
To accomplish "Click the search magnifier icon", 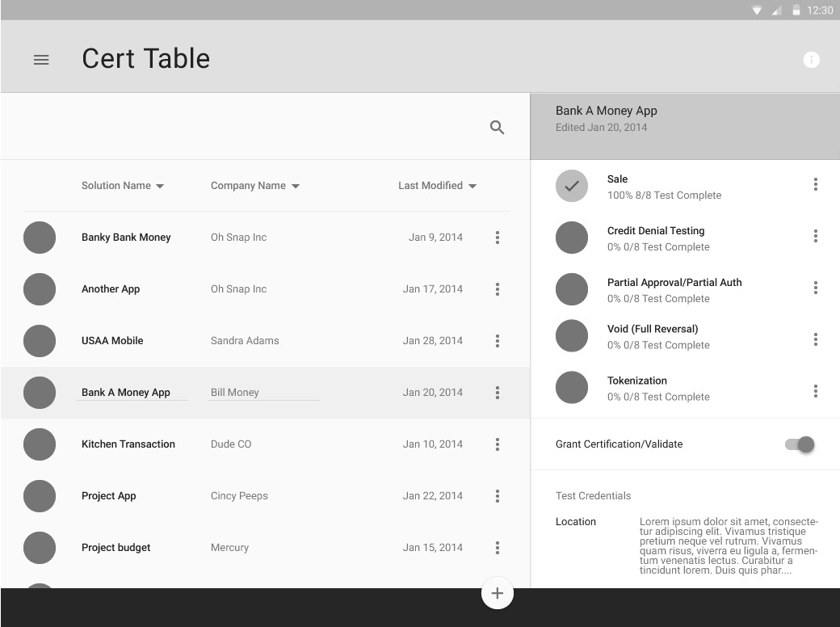I will (x=497, y=128).
